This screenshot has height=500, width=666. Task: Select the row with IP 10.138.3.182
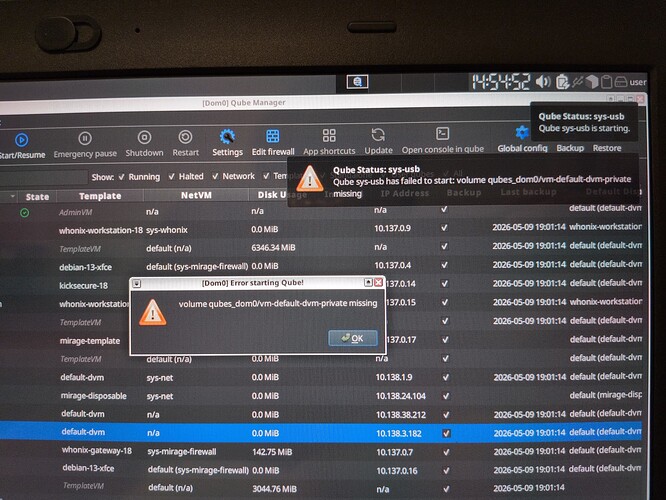click(x=321, y=433)
